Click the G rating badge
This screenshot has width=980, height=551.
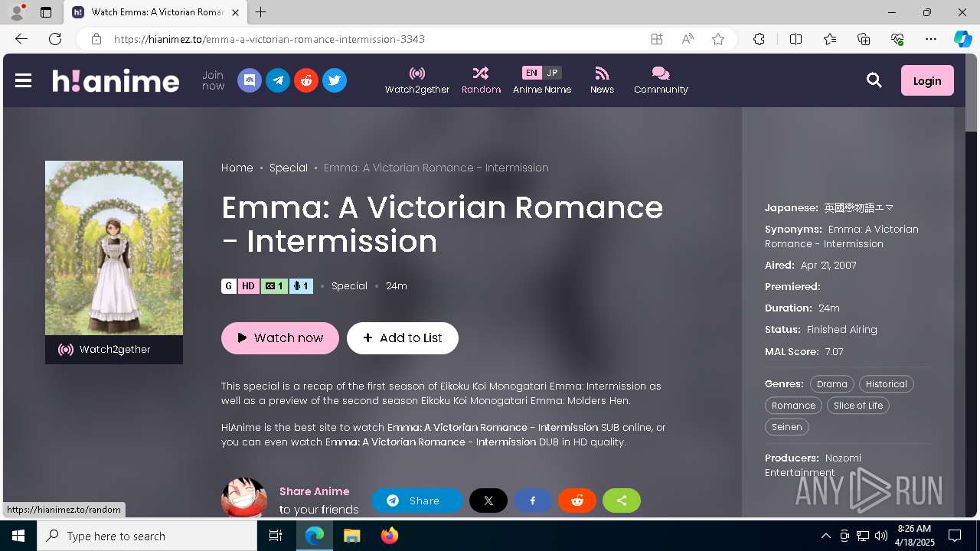pyautogui.click(x=229, y=286)
